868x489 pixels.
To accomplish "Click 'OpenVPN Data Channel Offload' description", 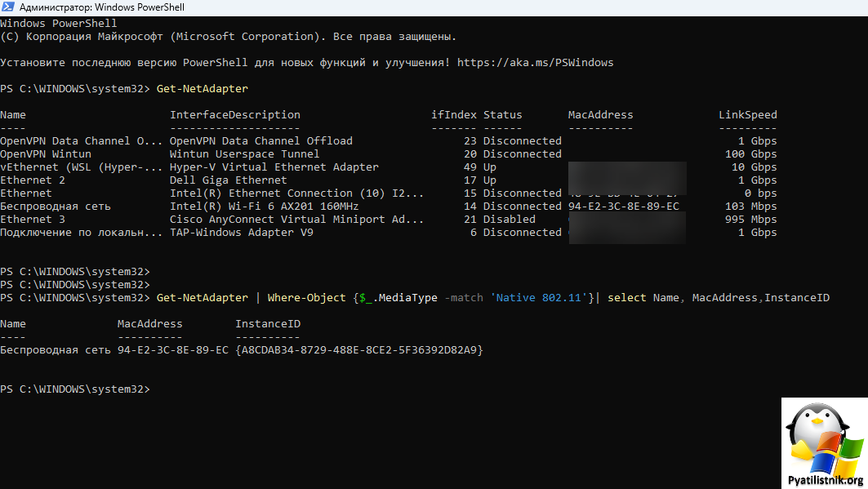I will [261, 141].
